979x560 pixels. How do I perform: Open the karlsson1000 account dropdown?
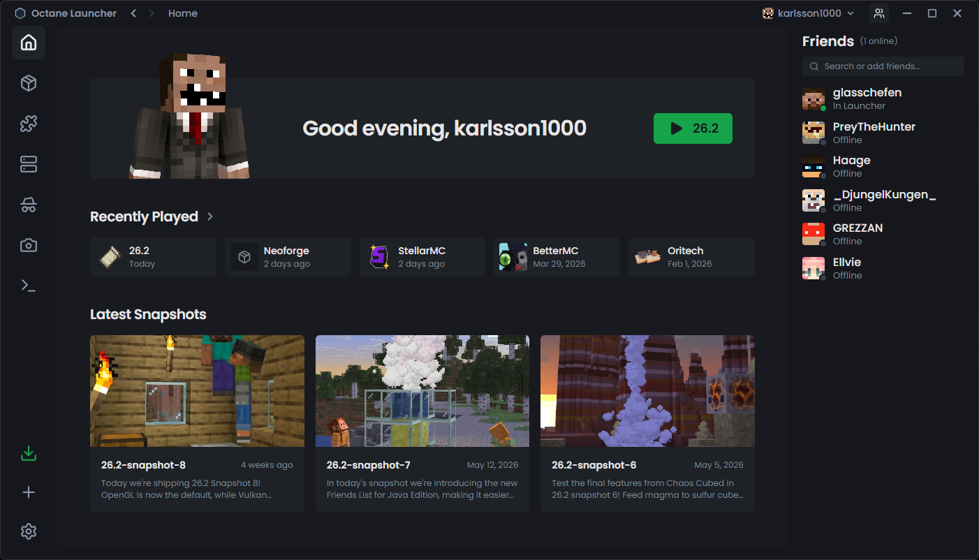(x=809, y=13)
